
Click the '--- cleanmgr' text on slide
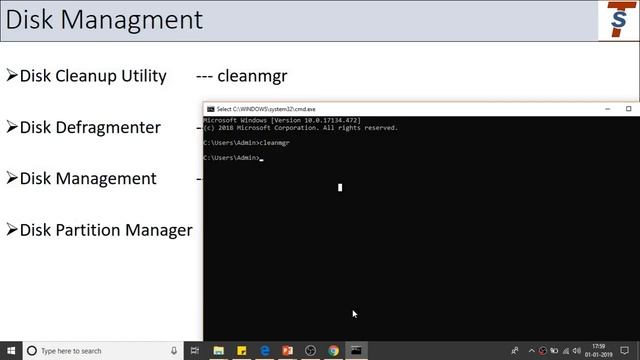click(x=242, y=76)
